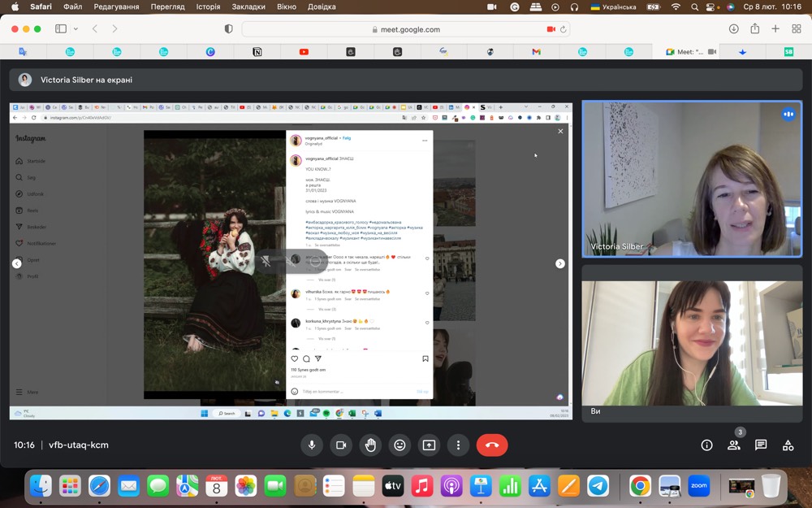Screen dimensions: 812x508
Task: Click the audio indicator on Victoria's tile
Action: coord(788,114)
